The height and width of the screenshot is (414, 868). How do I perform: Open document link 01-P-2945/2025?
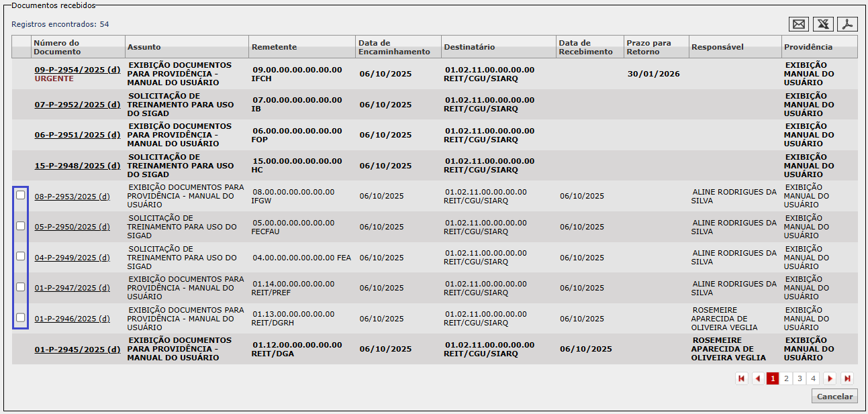pos(77,350)
